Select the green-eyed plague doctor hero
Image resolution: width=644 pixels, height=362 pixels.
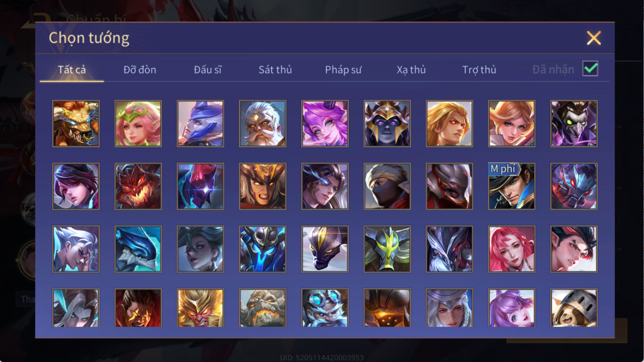[574, 123]
